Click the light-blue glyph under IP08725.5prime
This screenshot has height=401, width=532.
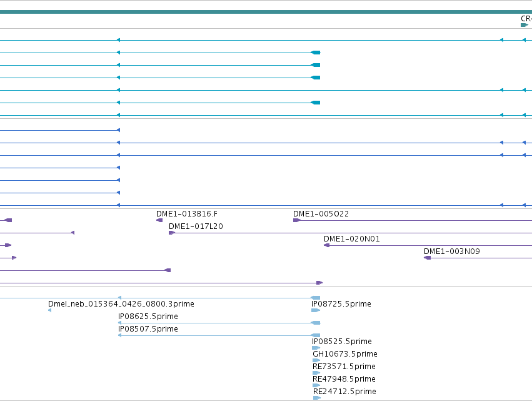pyautogui.click(x=316, y=310)
